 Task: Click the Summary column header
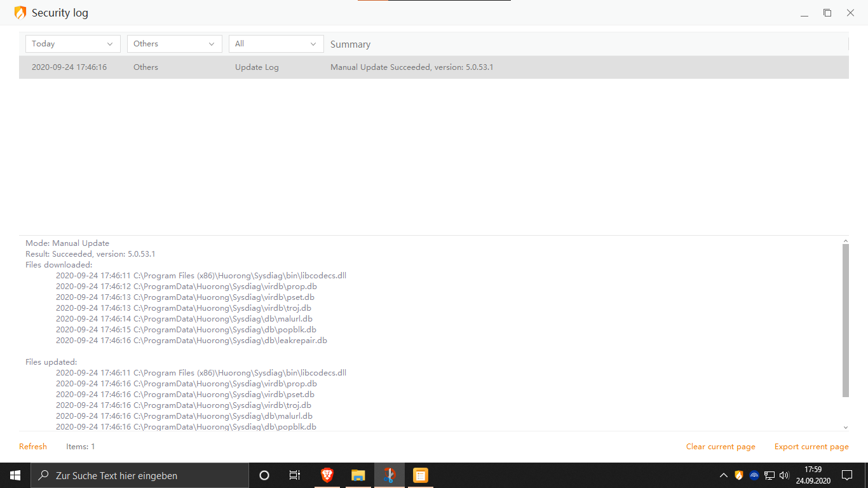(350, 44)
